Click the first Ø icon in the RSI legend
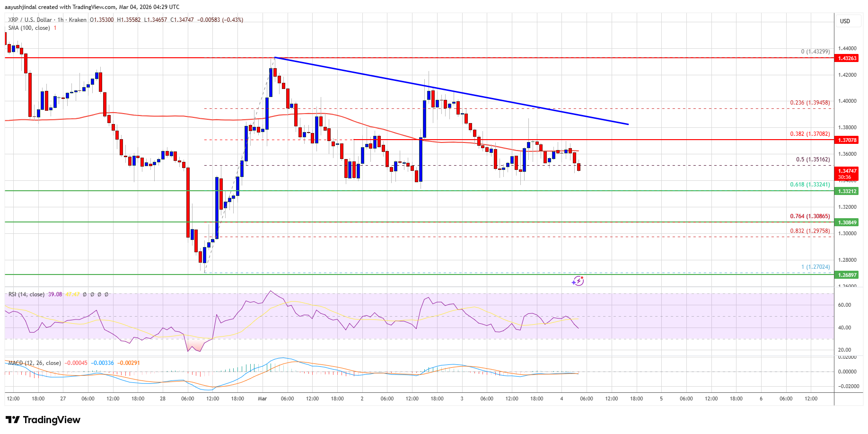The image size is (868, 434). click(x=85, y=294)
